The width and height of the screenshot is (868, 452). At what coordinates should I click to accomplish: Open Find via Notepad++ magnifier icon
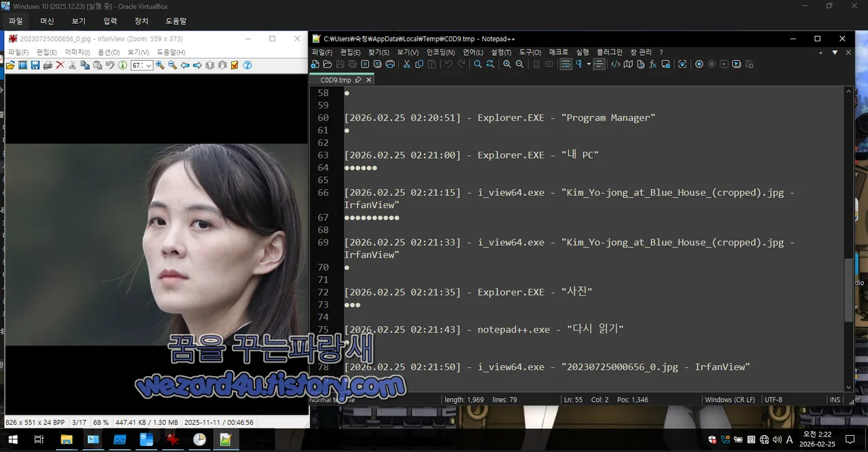(478, 64)
